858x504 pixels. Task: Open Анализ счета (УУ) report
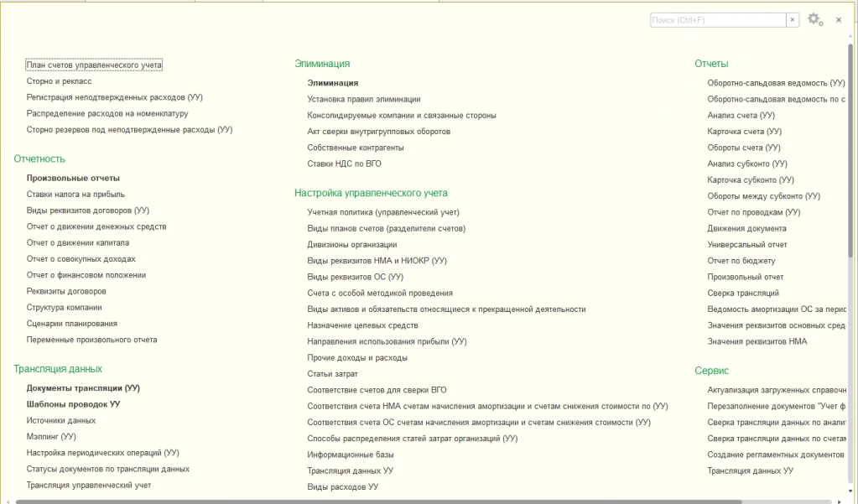coord(741,115)
